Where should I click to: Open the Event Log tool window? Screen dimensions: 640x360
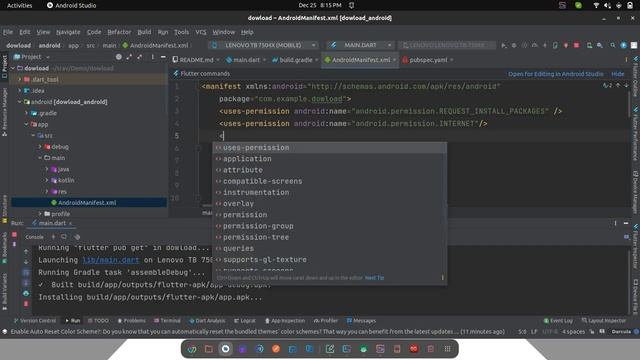pyautogui.click(x=558, y=320)
